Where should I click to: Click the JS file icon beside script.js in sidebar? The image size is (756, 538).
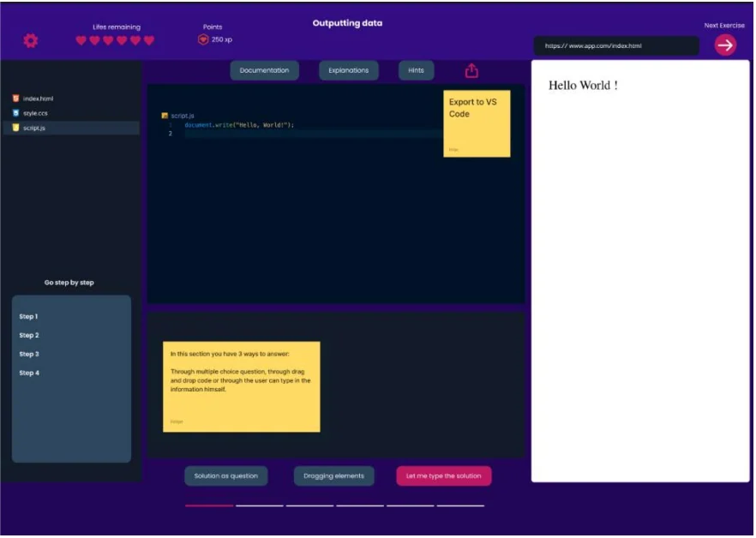[x=16, y=128]
